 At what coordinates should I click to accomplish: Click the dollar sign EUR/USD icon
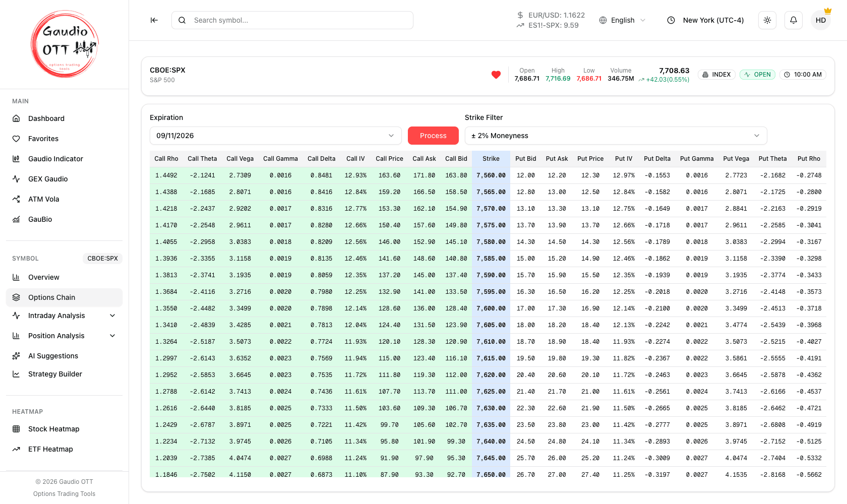pos(520,15)
